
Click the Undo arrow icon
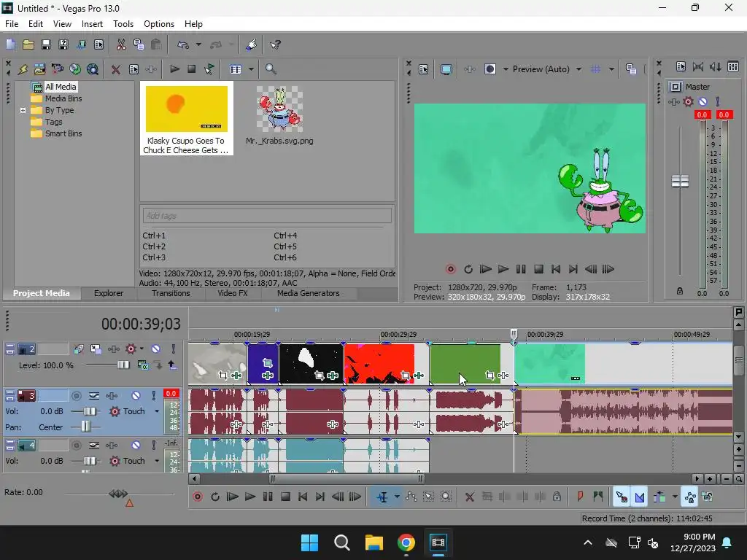coord(183,44)
